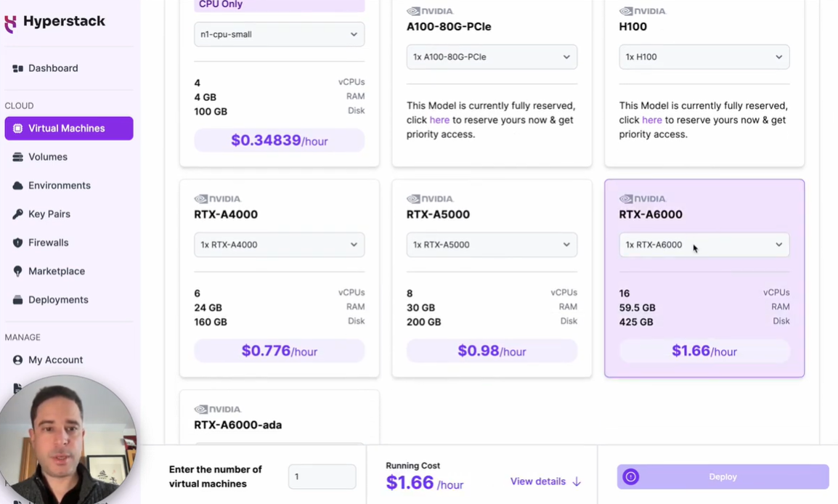The width and height of the screenshot is (838, 504).
Task: Open the 1x H100 dropdown
Action: pyautogui.click(x=704, y=57)
